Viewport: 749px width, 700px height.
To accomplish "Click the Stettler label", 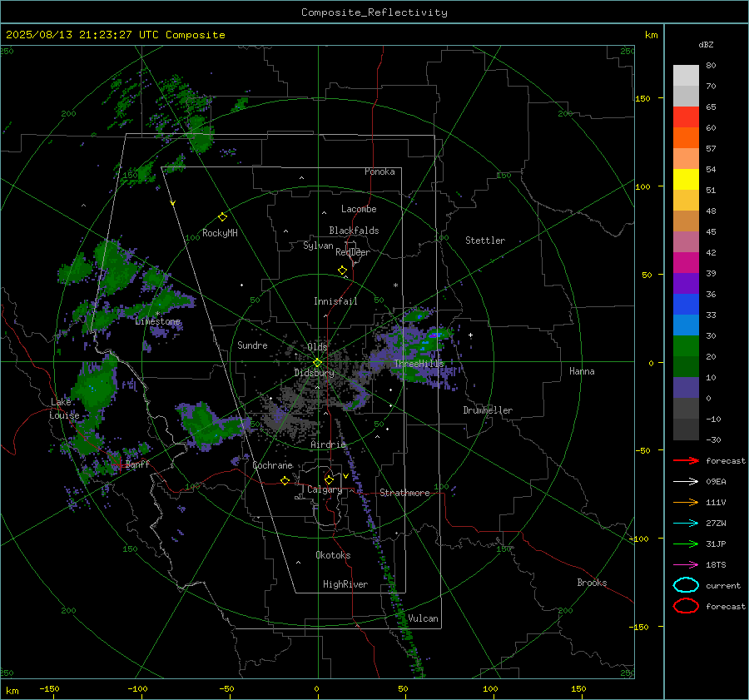I will coord(485,241).
